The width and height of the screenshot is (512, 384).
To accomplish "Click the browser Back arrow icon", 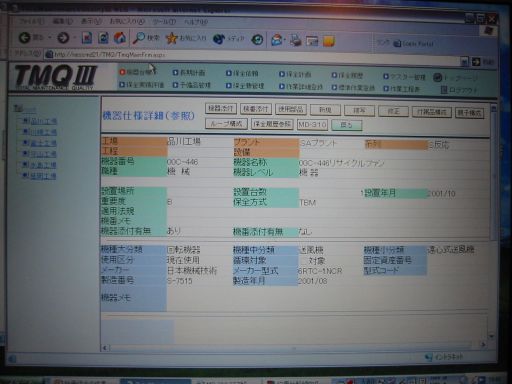I will click(x=25, y=37).
